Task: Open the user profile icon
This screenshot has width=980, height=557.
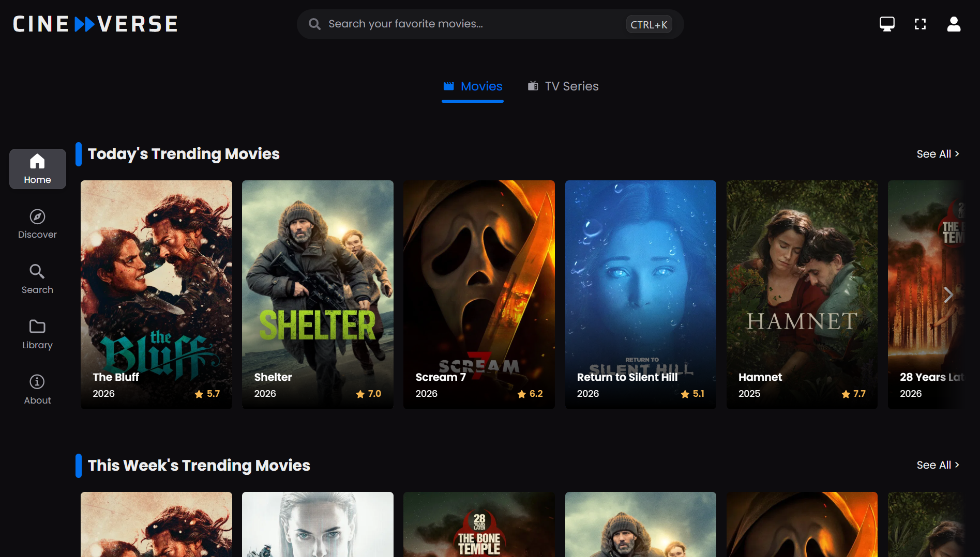Action: (x=954, y=24)
